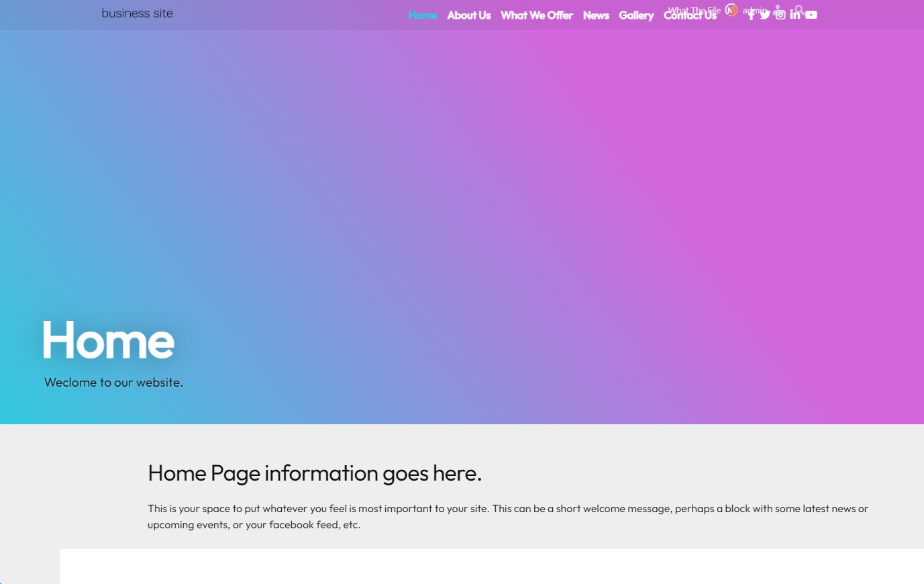Click the paragraph starting 'This is your space'
The width and height of the screenshot is (924, 584).
508,517
